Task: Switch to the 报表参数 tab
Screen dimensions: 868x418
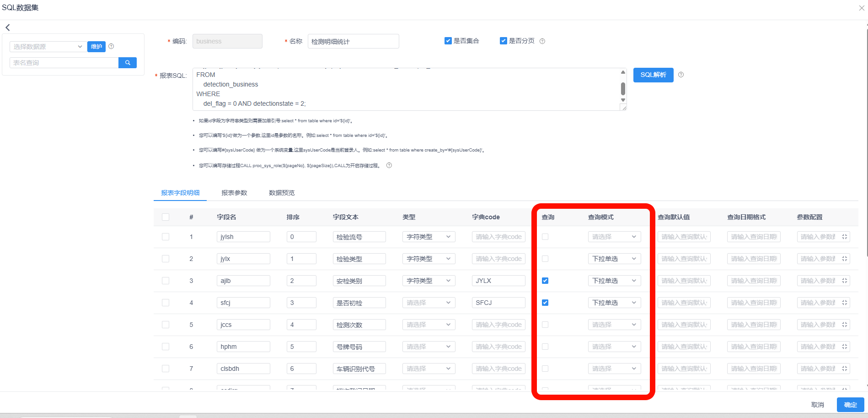Action: tap(234, 193)
